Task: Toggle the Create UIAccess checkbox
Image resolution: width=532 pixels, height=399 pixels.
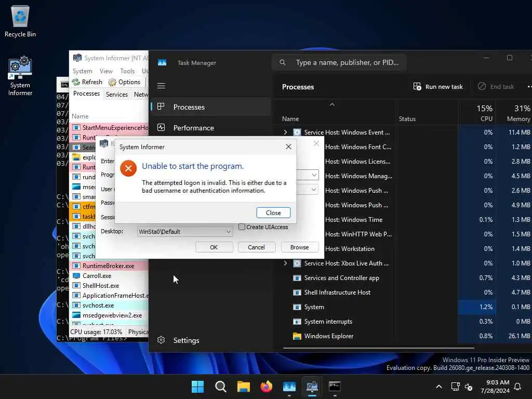Action: (242, 227)
